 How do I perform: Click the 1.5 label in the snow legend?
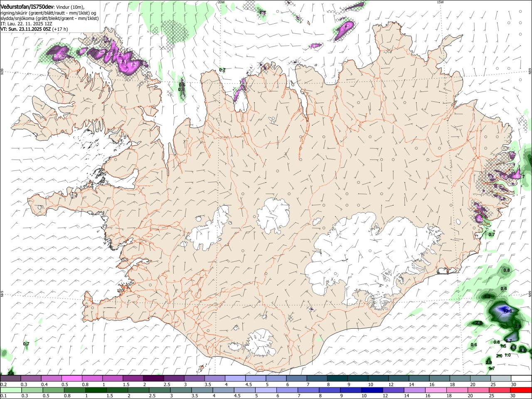pyautogui.click(x=126, y=384)
